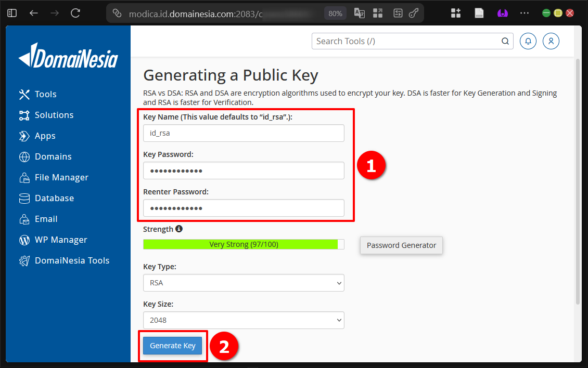Click the Strength info icon
This screenshot has height=368, width=588.
[x=178, y=229]
